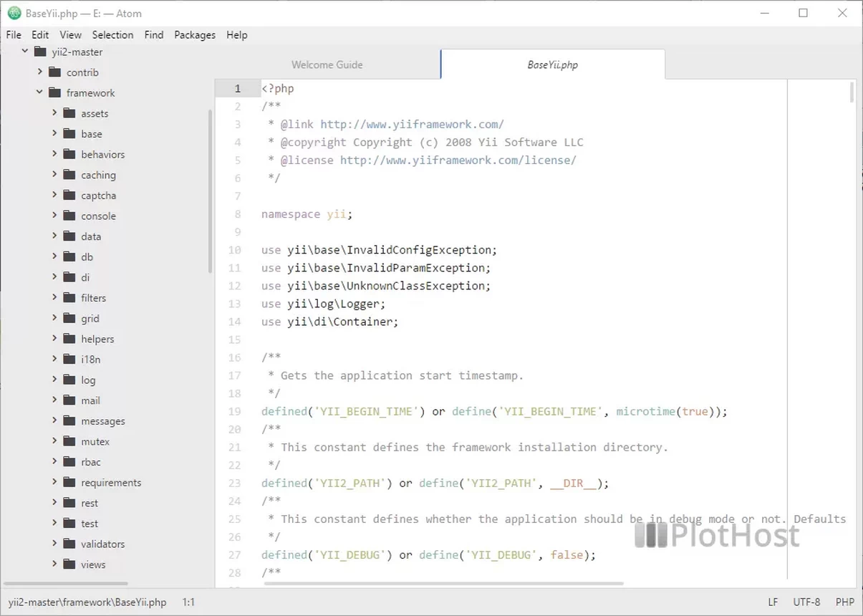Click the file path in status bar

(87, 602)
